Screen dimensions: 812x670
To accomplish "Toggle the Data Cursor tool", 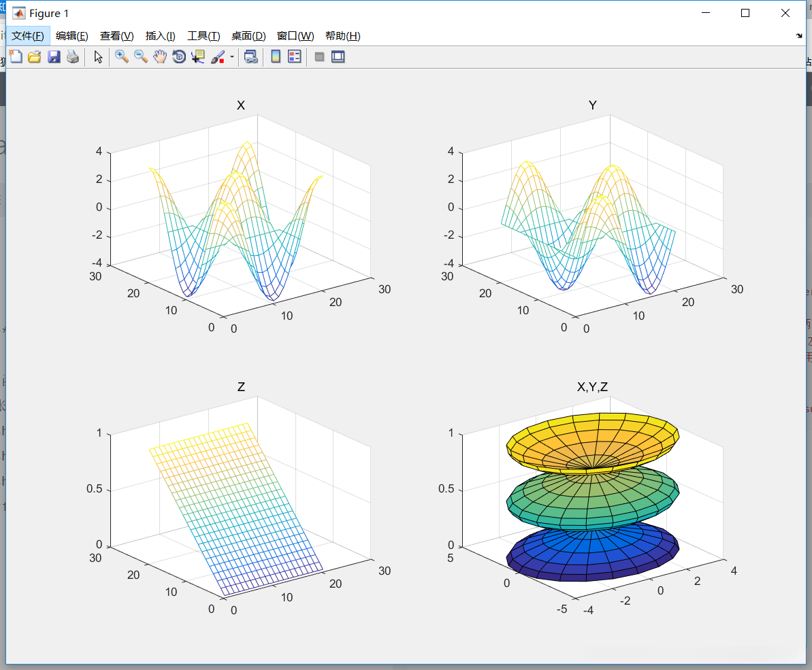I will click(x=198, y=57).
